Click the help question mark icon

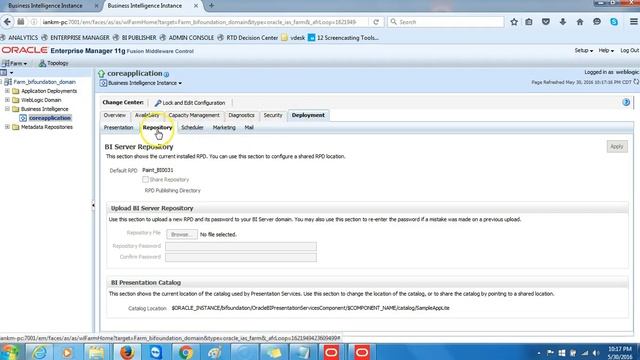pyautogui.click(x=626, y=102)
